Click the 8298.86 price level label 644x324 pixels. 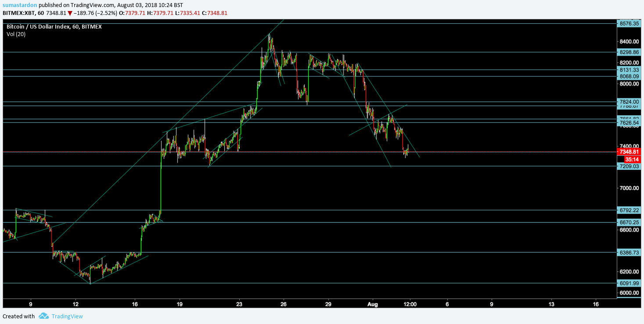click(x=629, y=52)
